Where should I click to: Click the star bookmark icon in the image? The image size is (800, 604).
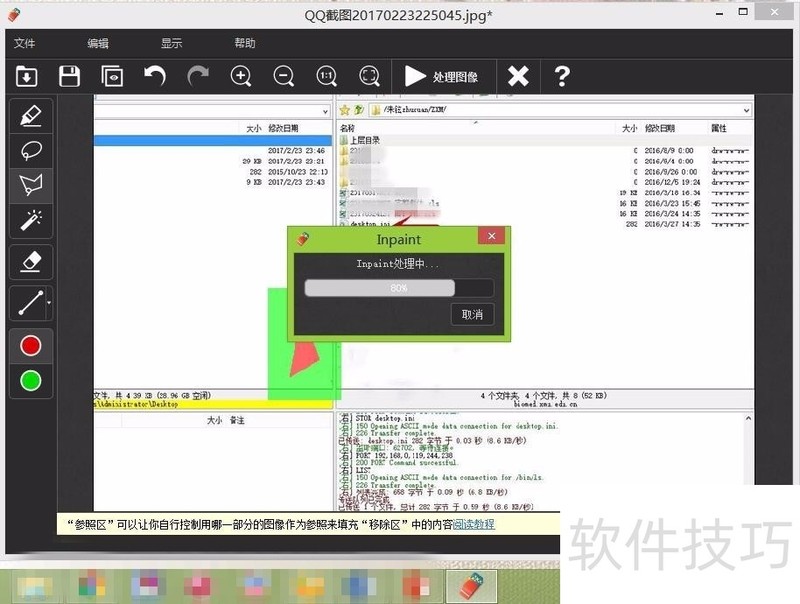(344, 110)
